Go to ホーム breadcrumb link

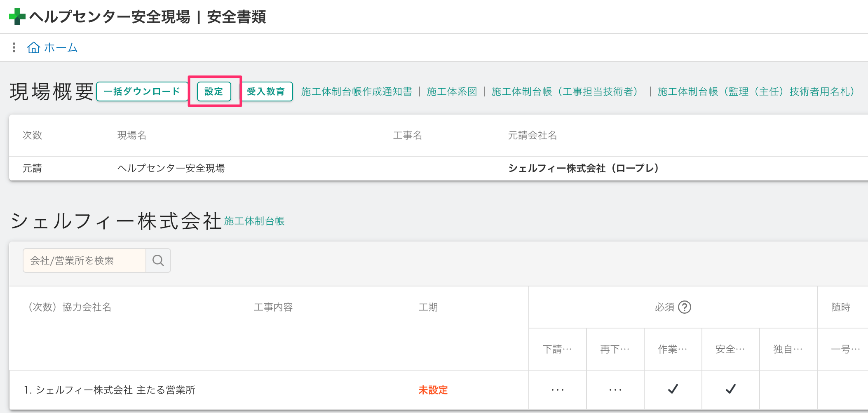point(61,48)
